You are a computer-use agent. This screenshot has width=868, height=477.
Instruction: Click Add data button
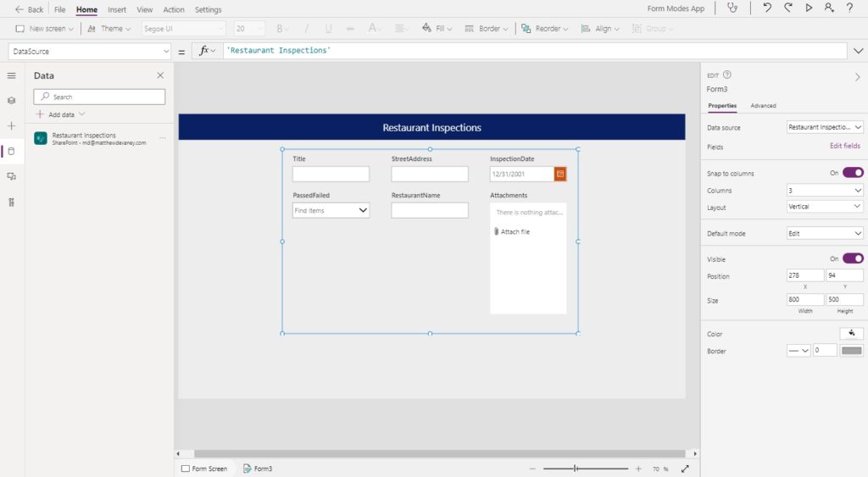coord(61,114)
